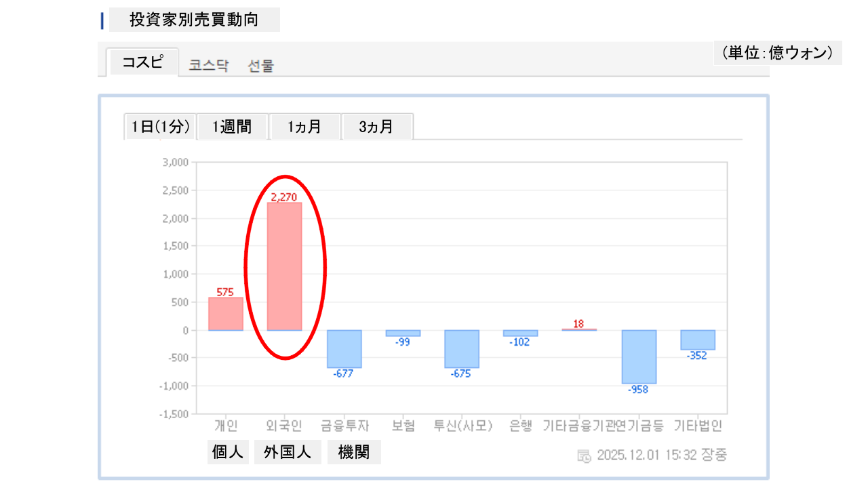
Task: Show the 1ヵ月 period chart
Action: point(304,127)
